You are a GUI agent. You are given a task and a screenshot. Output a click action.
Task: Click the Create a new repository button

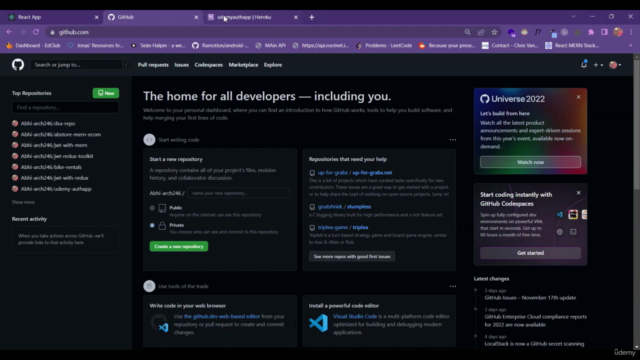[179, 246]
